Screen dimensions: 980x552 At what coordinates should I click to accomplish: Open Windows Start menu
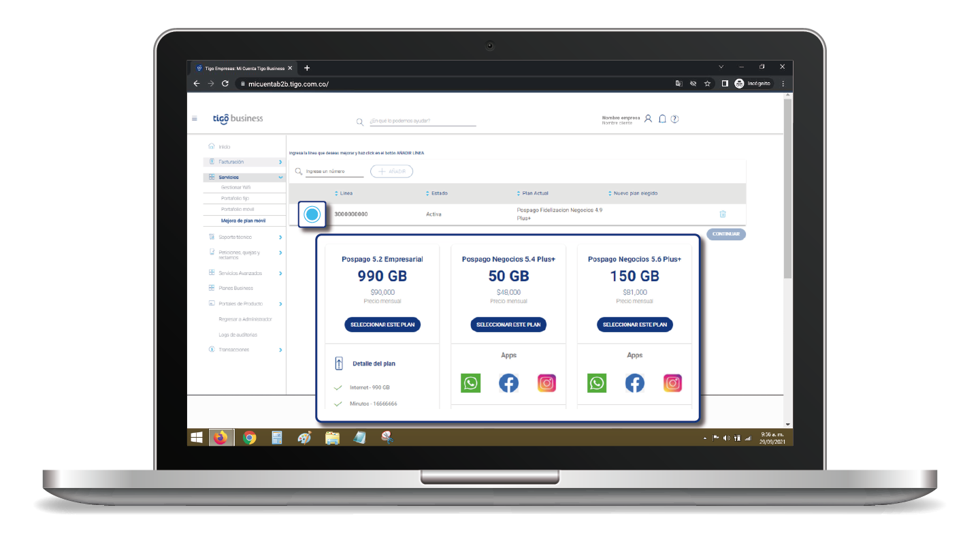point(197,438)
